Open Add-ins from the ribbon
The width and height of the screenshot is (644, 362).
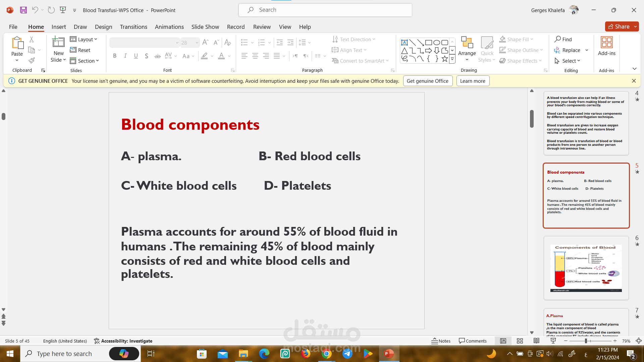(606, 46)
